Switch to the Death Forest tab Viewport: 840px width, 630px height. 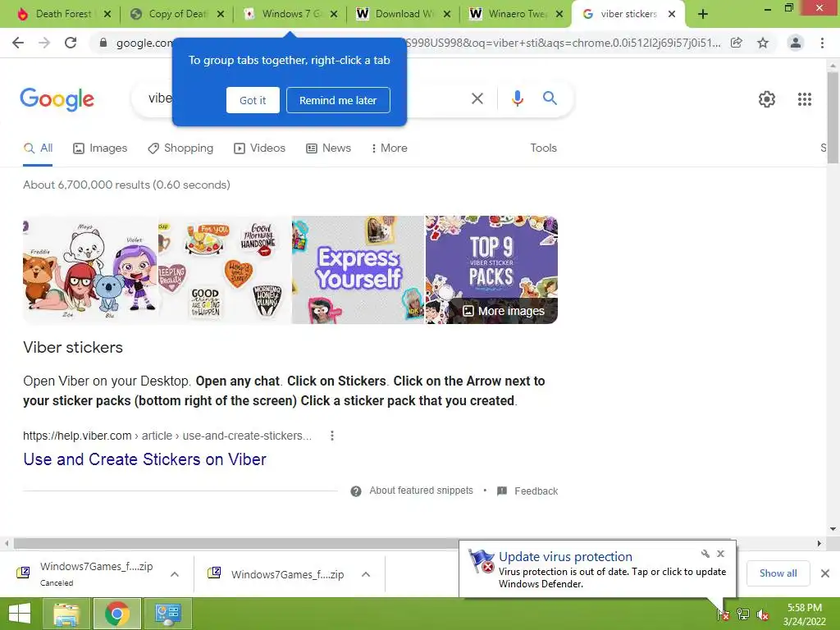pyautogui.click(x=64, y=14)
